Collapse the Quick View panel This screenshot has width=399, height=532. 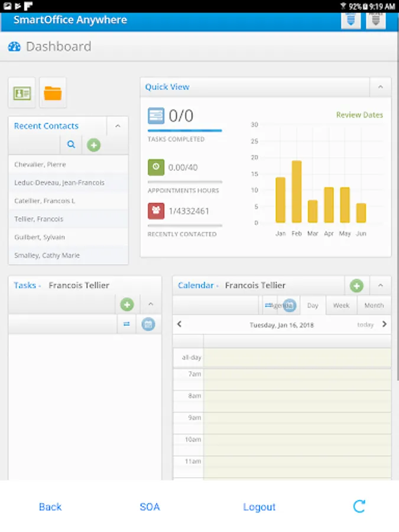tap(380, 87)
